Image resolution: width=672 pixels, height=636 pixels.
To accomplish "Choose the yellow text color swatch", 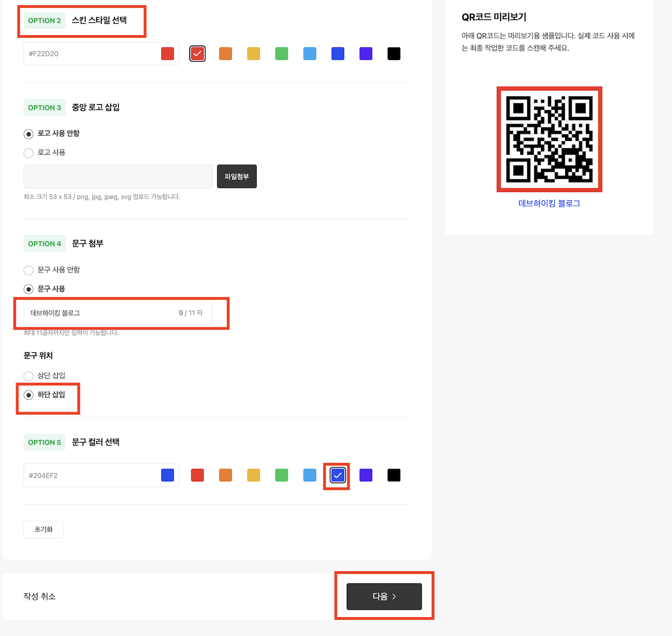I will [x=254, y=475].
